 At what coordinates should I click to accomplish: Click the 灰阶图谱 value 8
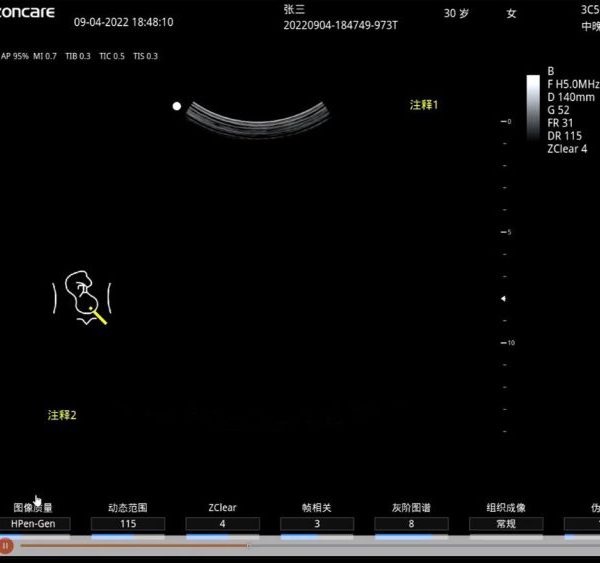(x=411, y=523)
